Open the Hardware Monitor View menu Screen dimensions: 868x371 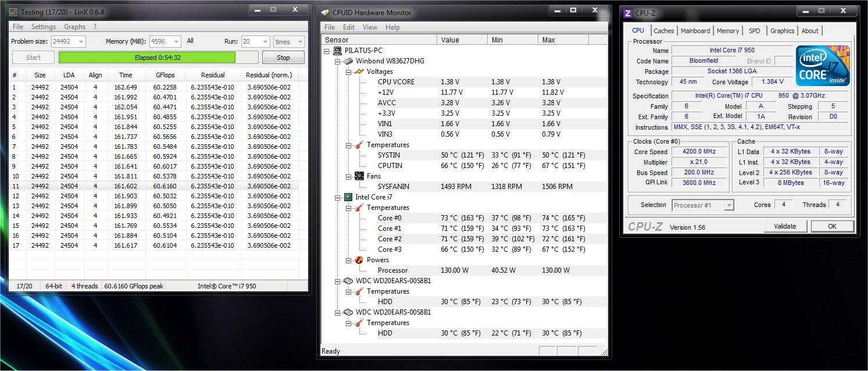click(x=370, y=27)
